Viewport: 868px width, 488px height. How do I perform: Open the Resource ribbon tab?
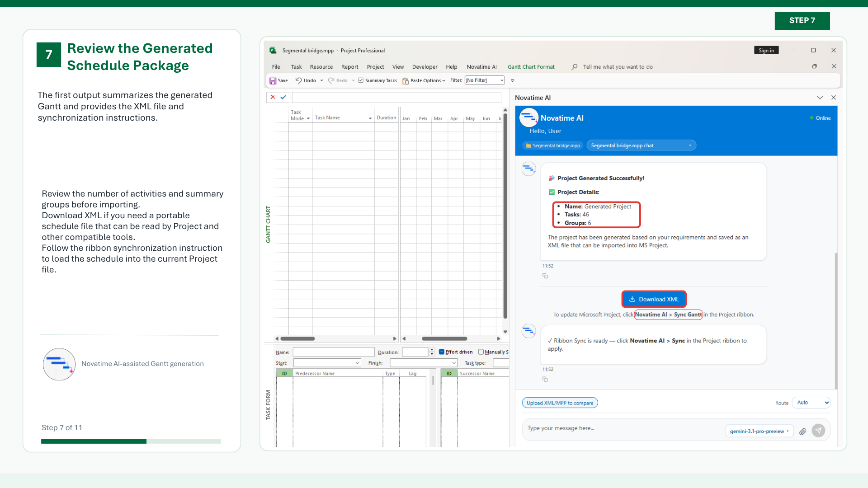(x=321, y=67)
